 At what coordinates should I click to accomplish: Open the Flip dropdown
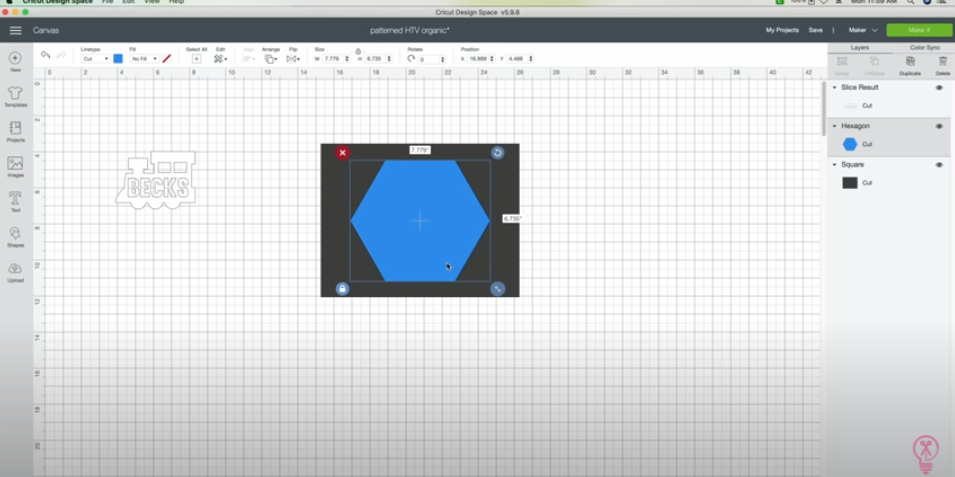[292, 59]
